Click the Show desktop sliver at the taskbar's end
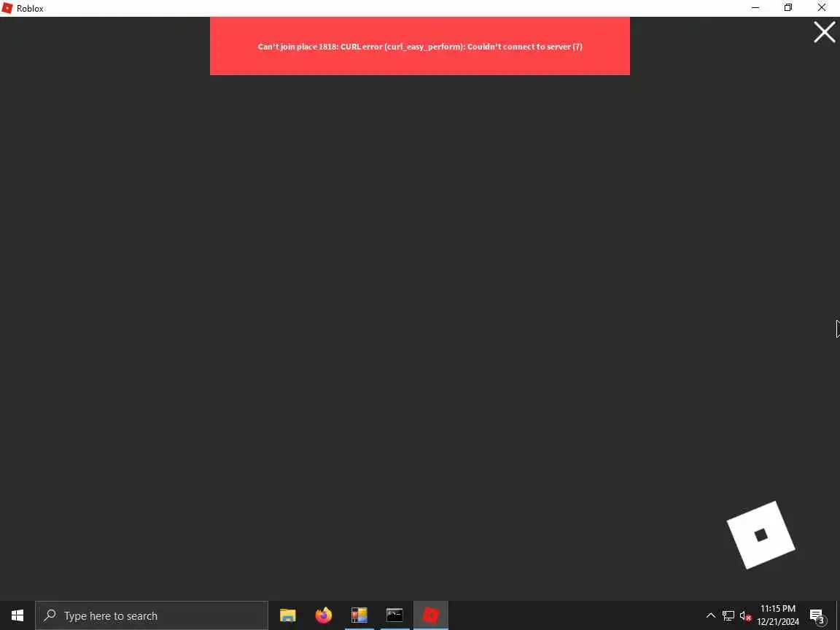 coord(837,615)
